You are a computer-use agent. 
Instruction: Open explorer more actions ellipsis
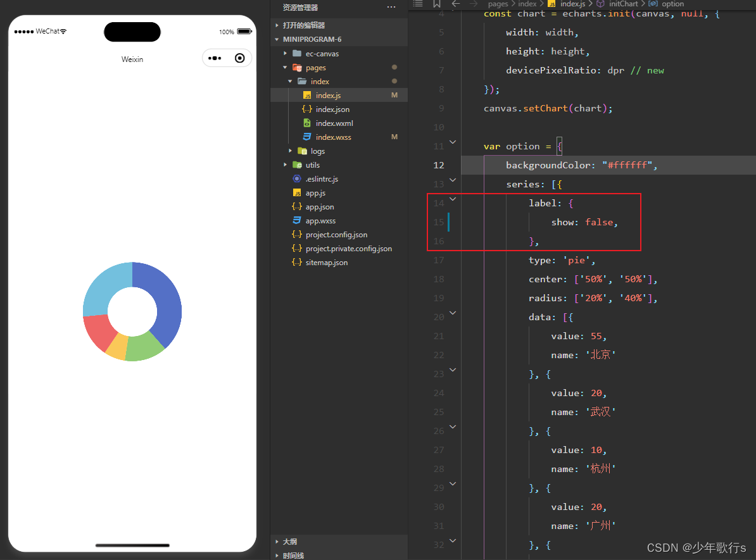(391, 7)
